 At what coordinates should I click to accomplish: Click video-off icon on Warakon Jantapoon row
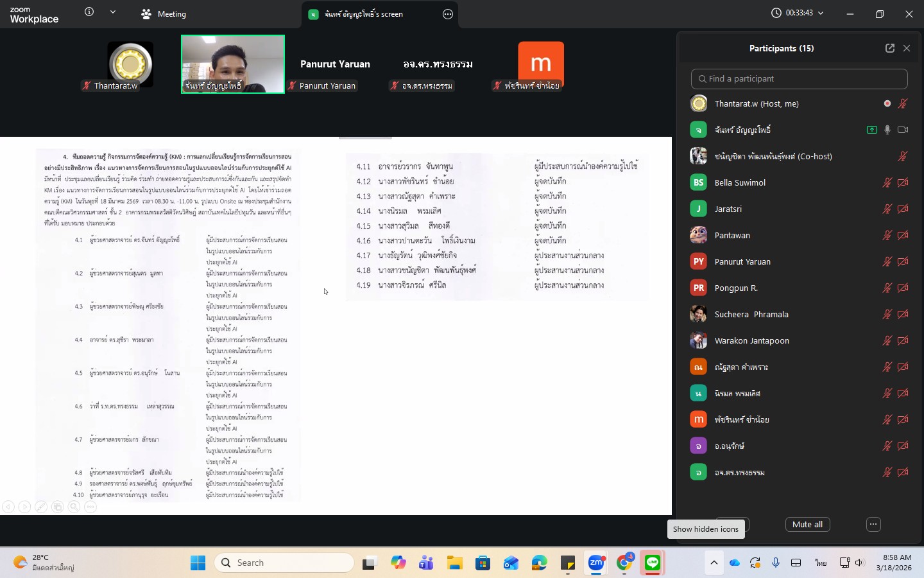coord(903,340)
